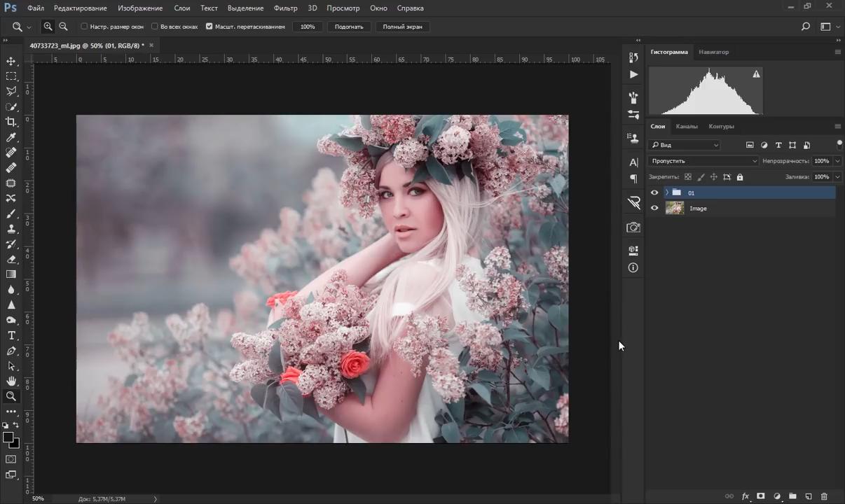Image resolution: width=845 pixels, height=504 pixels.
Task: Click the delete layer trash icon
Action: point(824,496)
